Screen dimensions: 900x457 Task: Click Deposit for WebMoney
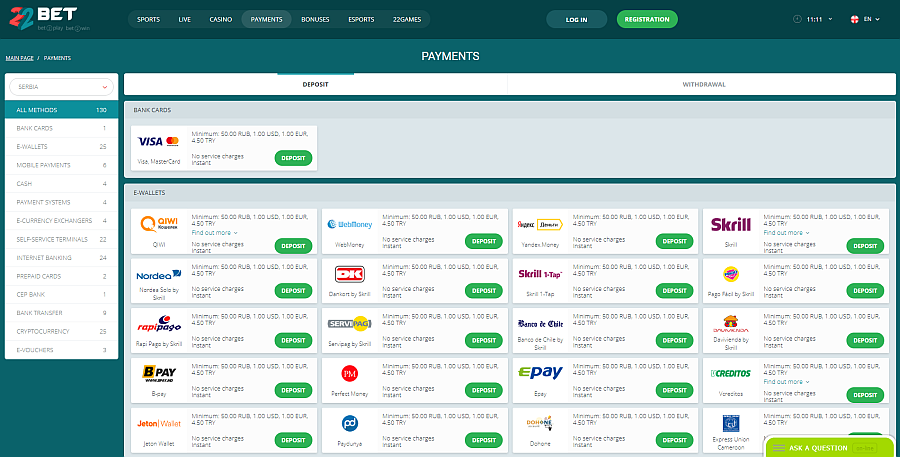(484, 241)
